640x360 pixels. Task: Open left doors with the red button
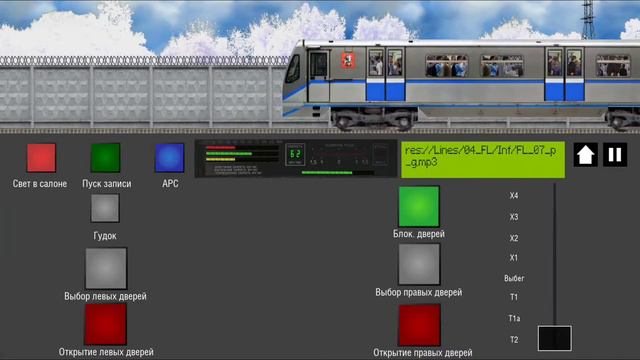[x=106, y=325]
